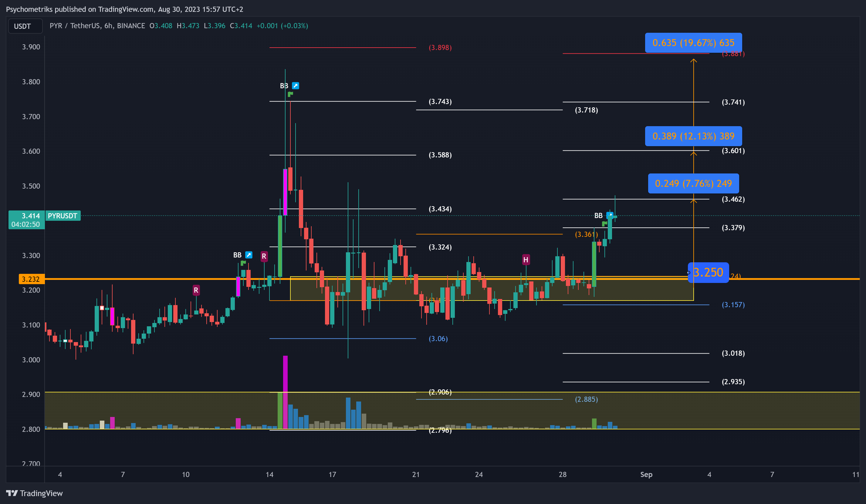866x504 pixels.
Task: Click the (3.018) level label
Action: pos(733,353)
